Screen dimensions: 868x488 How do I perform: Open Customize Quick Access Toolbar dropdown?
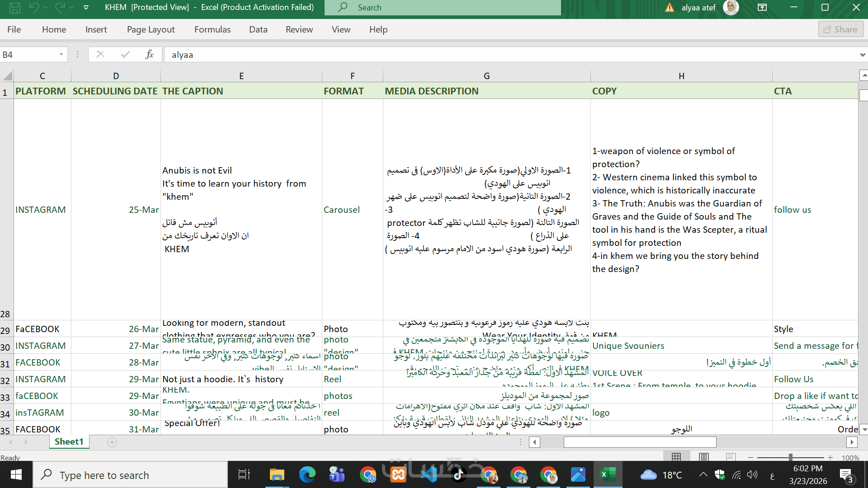[86, 7]
